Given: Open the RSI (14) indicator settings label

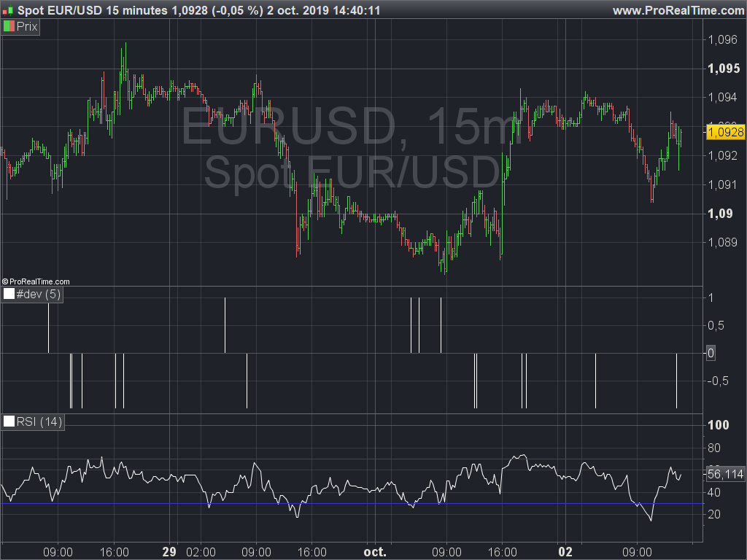Looking at the screenshot, I should pyautogui.click(x=39, y=421).
